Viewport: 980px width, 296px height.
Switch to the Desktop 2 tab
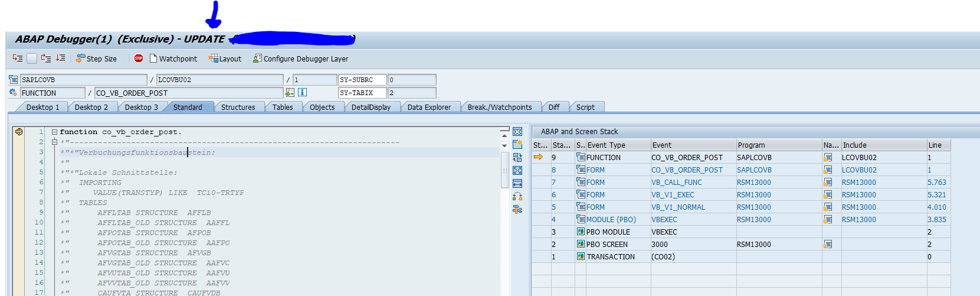pos(91,107)
